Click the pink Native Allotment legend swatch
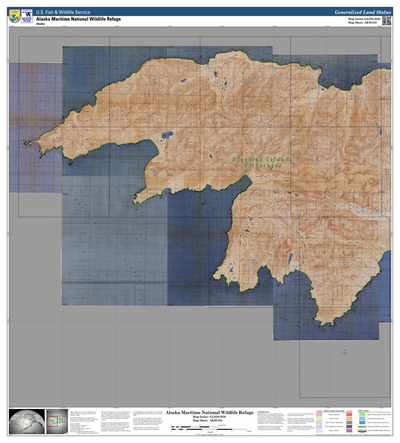Screen dimensions: 400x443 point(319,414)
